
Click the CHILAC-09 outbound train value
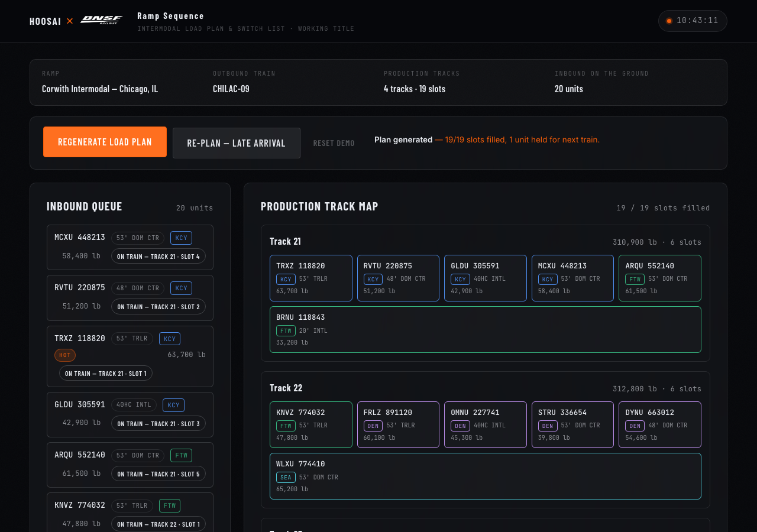231,89
